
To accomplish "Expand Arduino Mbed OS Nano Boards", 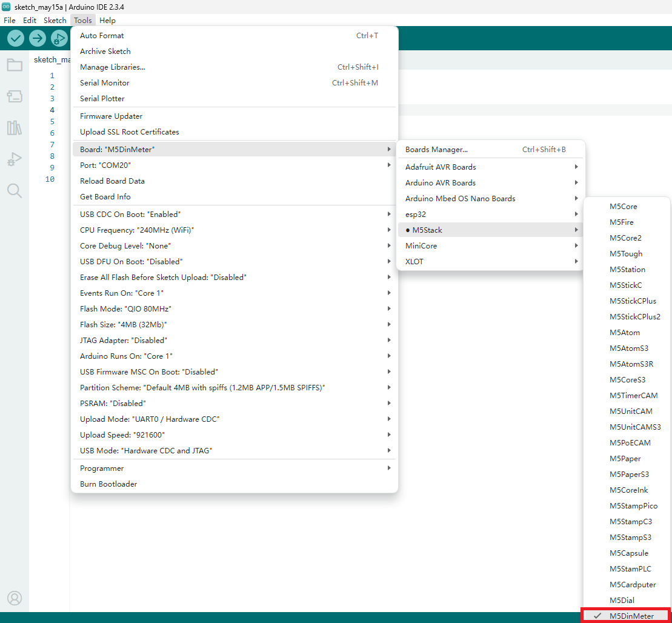I will pyautogui.click(x=491, y=199).
